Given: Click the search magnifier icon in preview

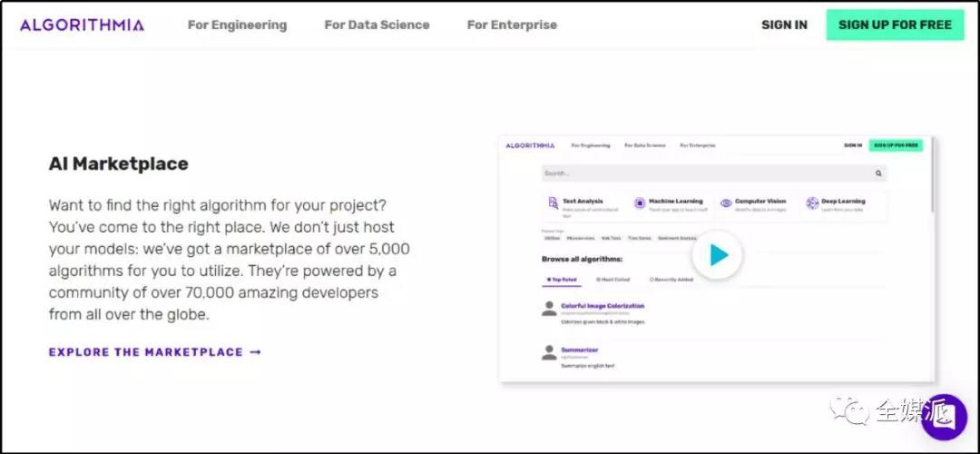Looking at the screenshot, I should tap(878, 173).
